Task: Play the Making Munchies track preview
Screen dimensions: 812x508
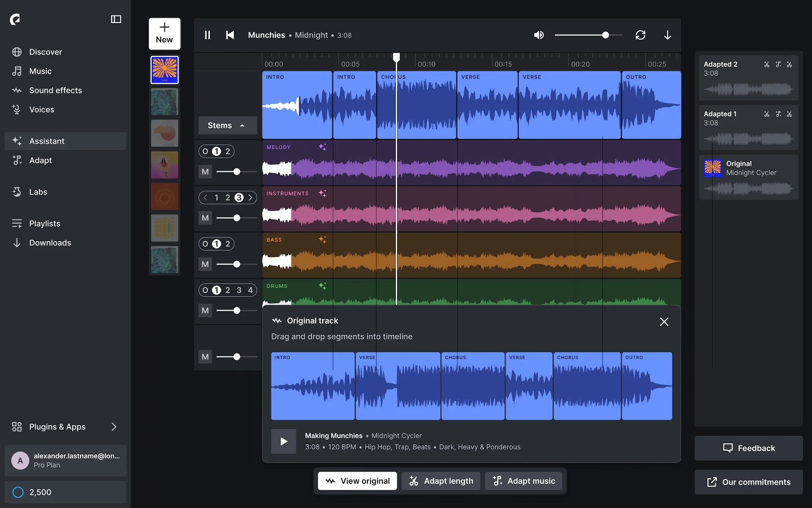Action: click(x=283, y=441)
